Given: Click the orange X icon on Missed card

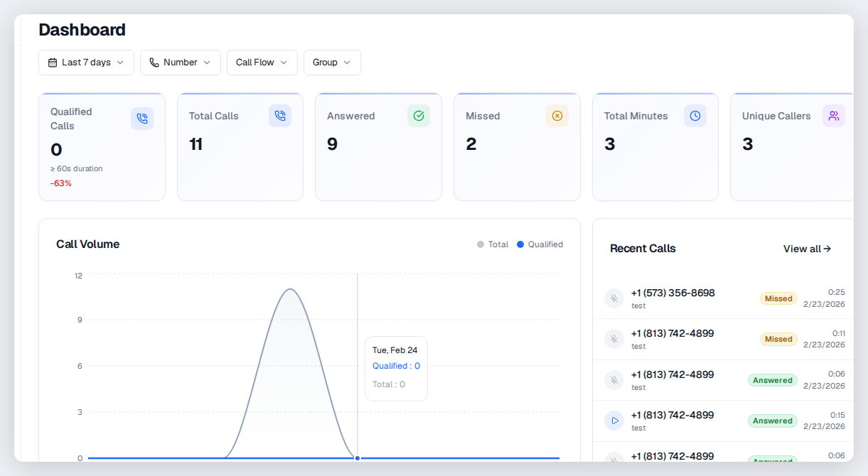Looking at the screenshot, I should point(557,115).
